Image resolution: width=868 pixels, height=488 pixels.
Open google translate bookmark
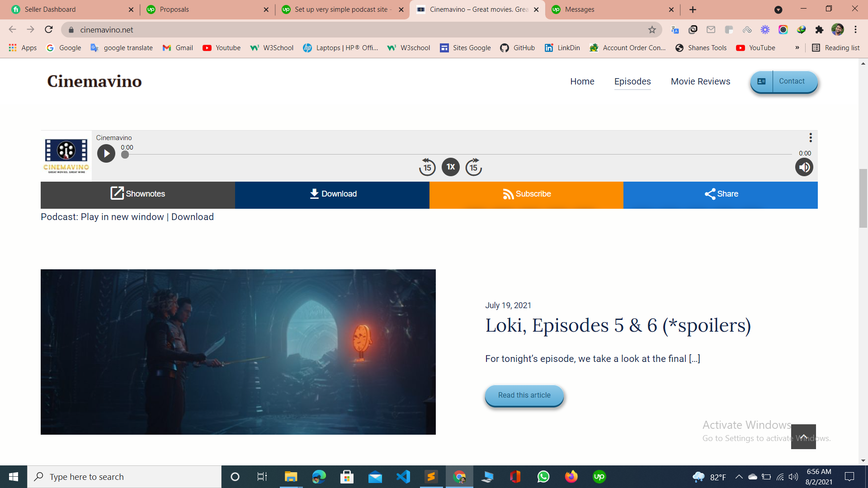[122, 48]
